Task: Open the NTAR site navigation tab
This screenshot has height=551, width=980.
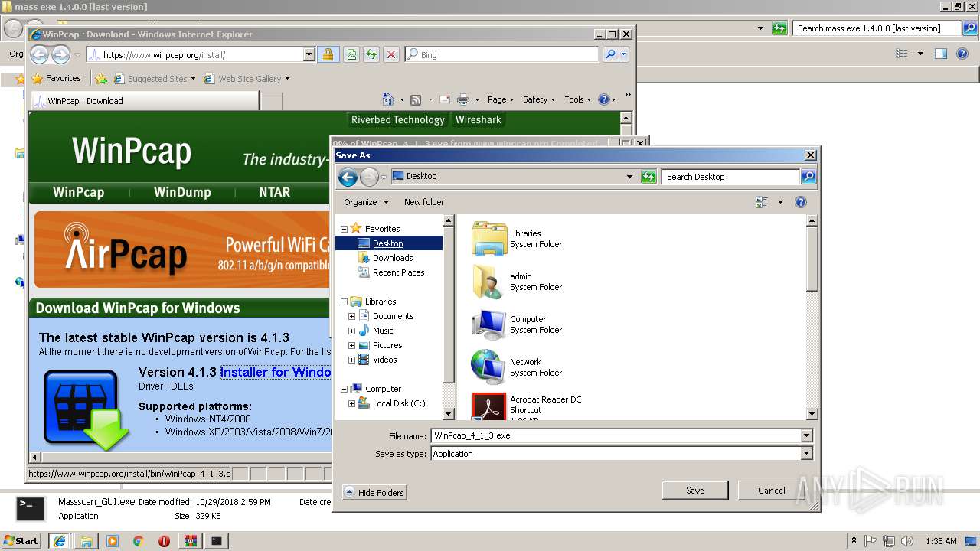Action: click(274, 192)
